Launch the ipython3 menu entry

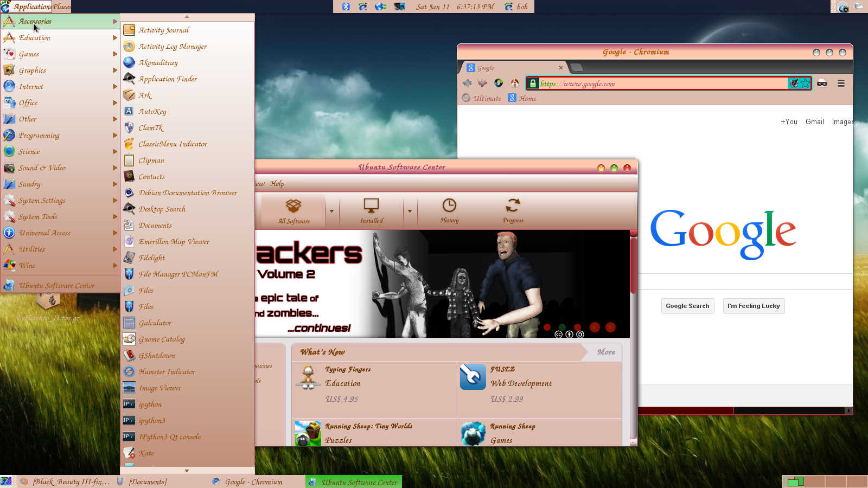[x=187, y=421]
